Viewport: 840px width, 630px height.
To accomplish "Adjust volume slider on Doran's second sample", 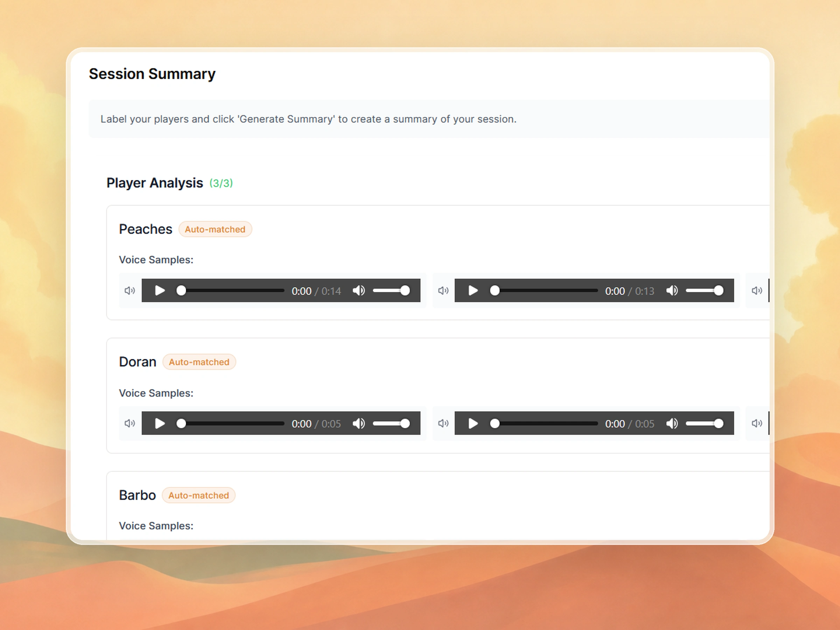I will [705, 423].
